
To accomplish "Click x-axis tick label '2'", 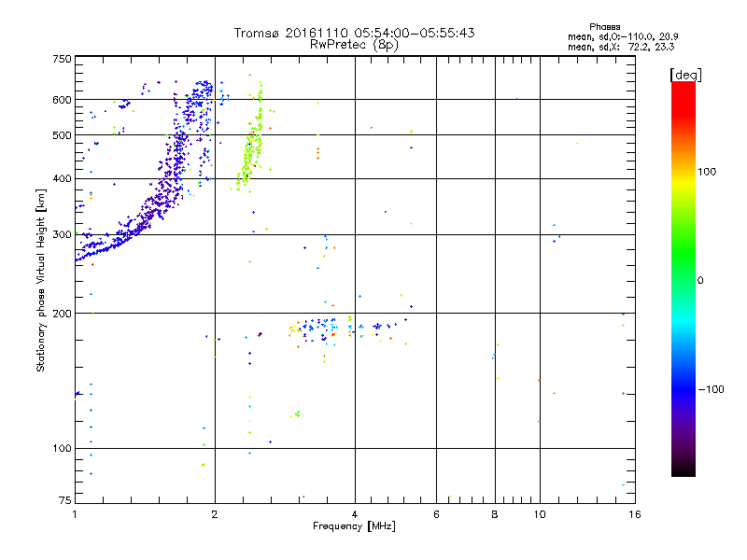I will pos(215,514).
